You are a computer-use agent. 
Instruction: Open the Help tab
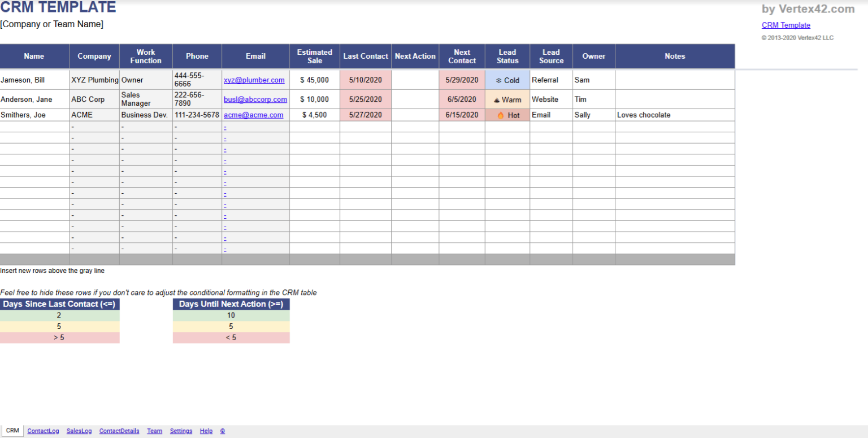pos(206,431)
